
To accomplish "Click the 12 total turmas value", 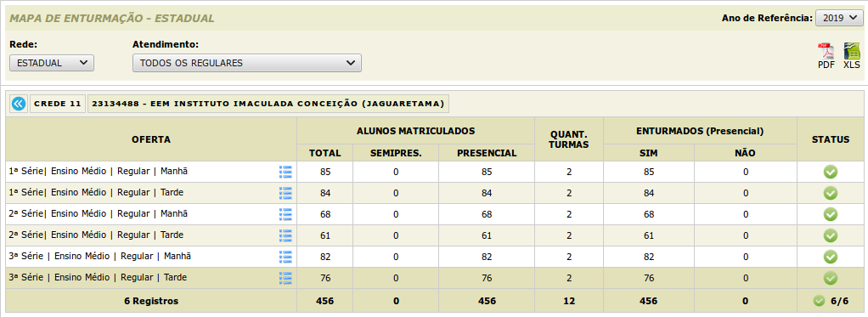I will click(x=568, y=301).
